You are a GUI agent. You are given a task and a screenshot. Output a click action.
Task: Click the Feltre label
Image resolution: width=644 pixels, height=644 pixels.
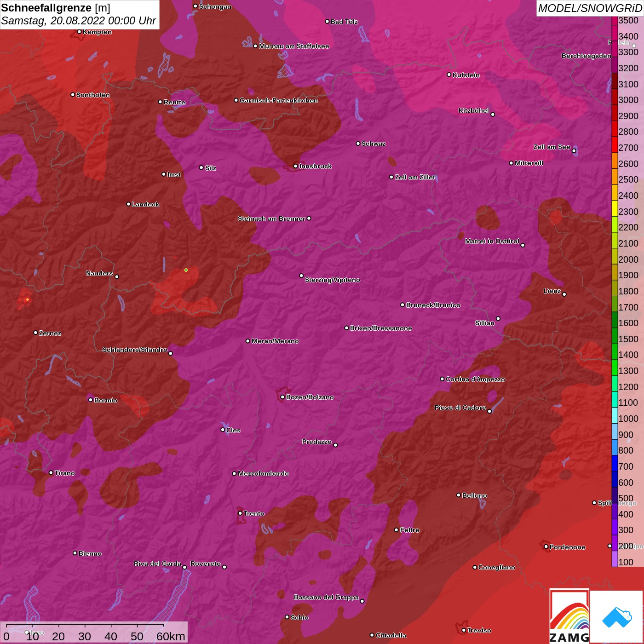click(x=410, y=530)
